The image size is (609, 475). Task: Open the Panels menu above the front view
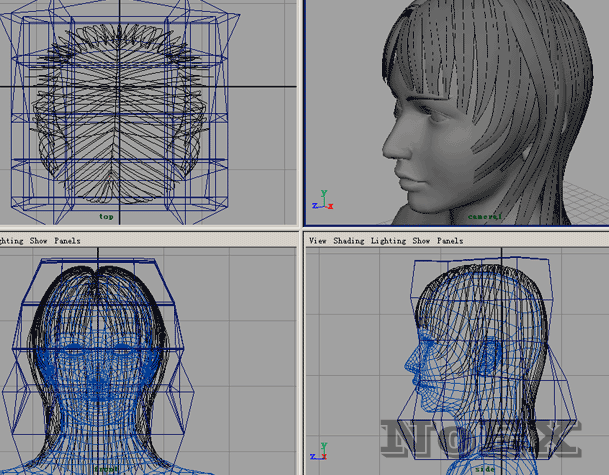67,241
